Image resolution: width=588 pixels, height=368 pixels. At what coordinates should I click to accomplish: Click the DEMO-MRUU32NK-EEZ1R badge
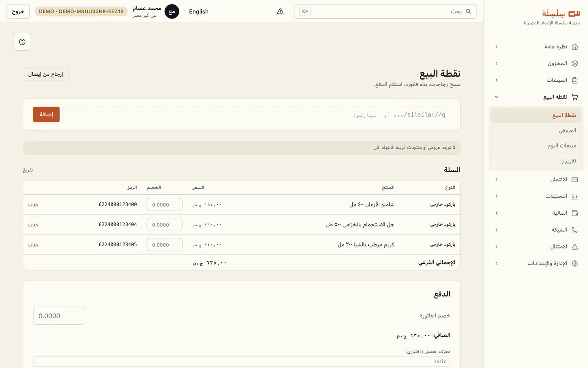point(81,11)
